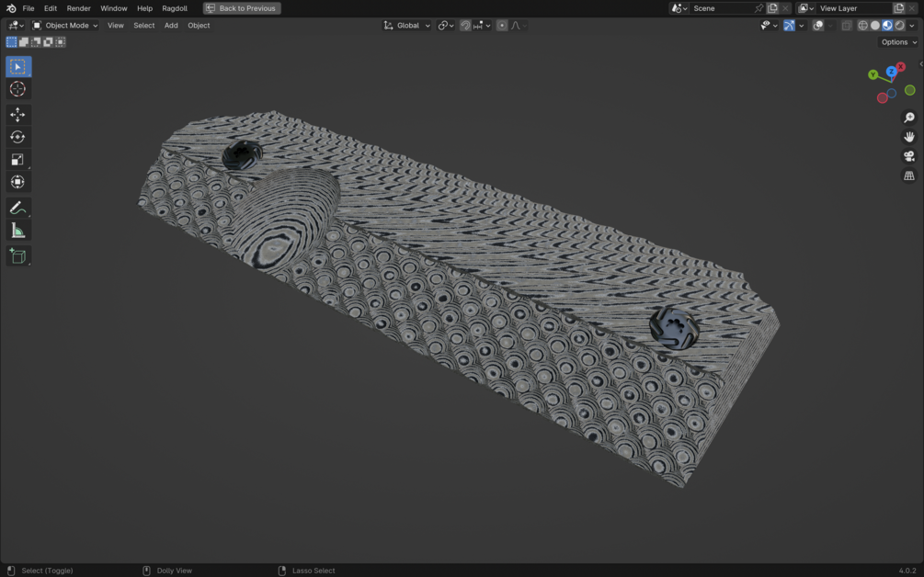Open object visibility and selectability dropdown

pyautogui.click(x=769, y=26)
